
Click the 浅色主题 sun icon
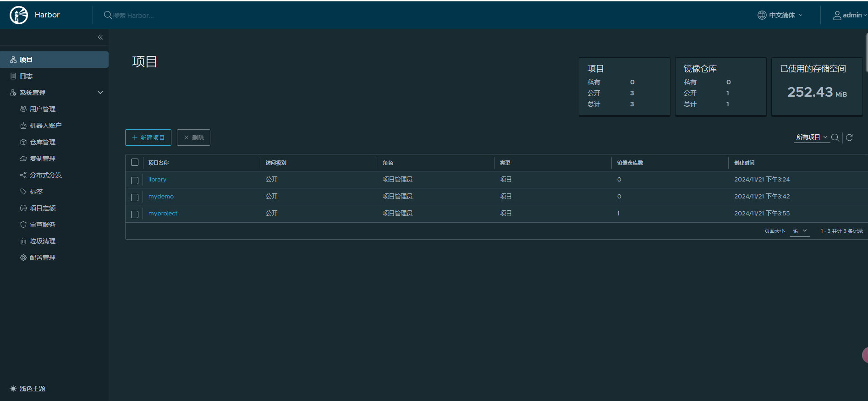pos(13,389)
